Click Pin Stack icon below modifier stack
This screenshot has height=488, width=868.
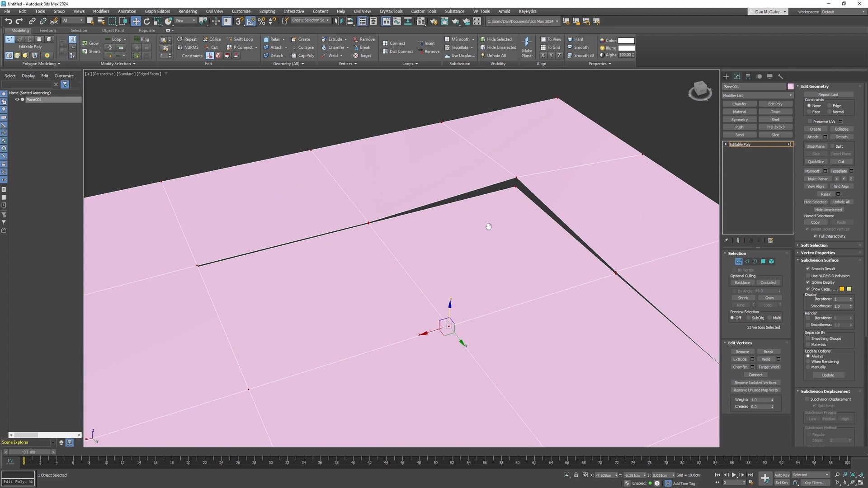tap(726, 240)
